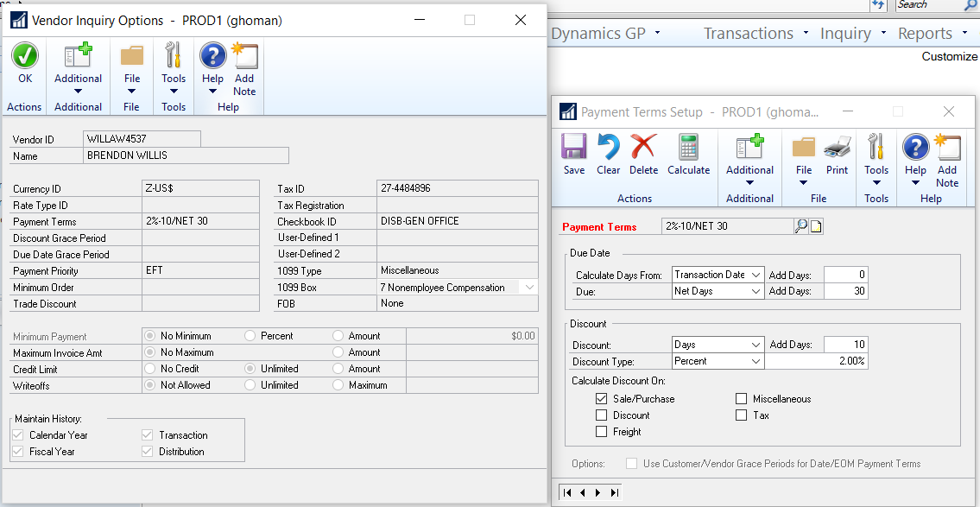Select Credit Limit Unlimited radio button

[250, 368]
